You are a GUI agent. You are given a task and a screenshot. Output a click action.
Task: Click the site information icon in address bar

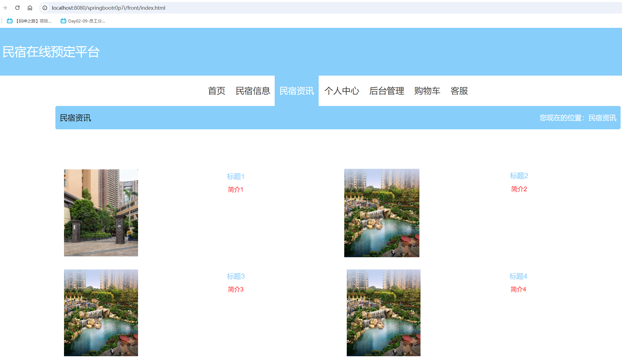point(45,8)
